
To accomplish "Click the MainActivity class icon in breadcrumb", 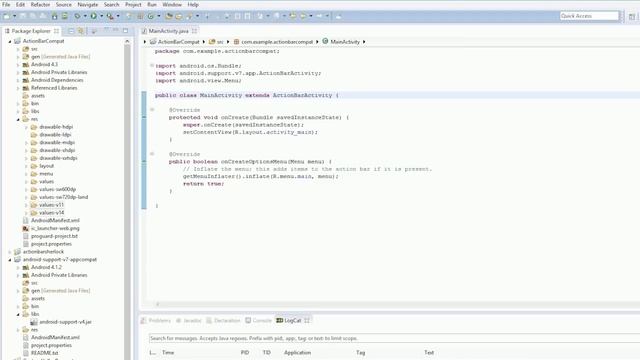I will [325, 41].
